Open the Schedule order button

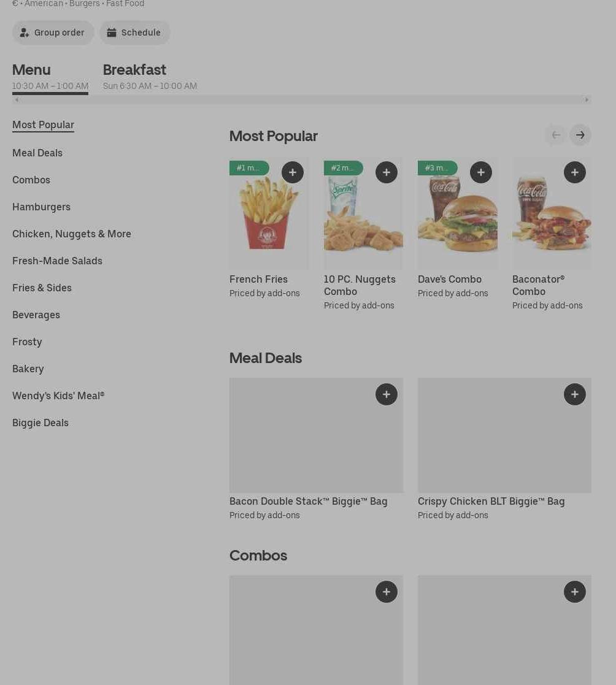click(x=134, y=33)
